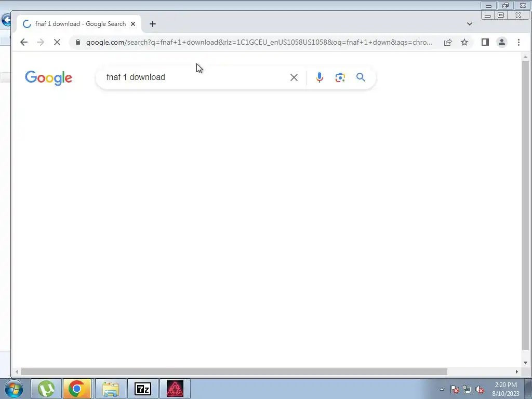The image size is (532, 399).
Task: Go to the Google logo homepage
Action: click(48, 78)
